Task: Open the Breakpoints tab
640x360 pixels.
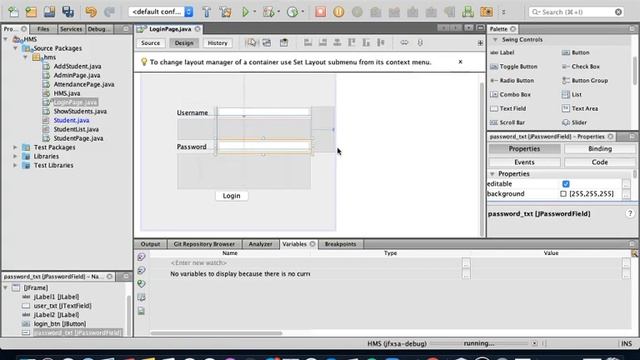Action: pos(340,244)
